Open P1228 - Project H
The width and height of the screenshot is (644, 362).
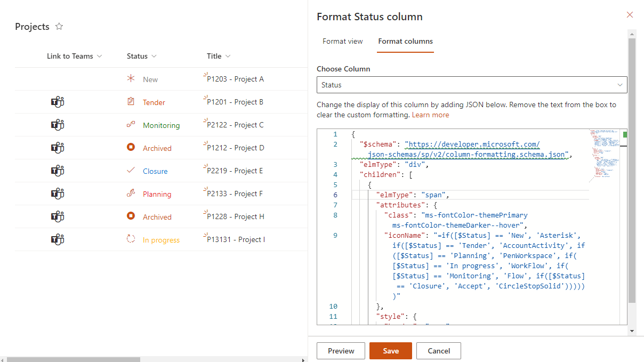click(236, 216)
